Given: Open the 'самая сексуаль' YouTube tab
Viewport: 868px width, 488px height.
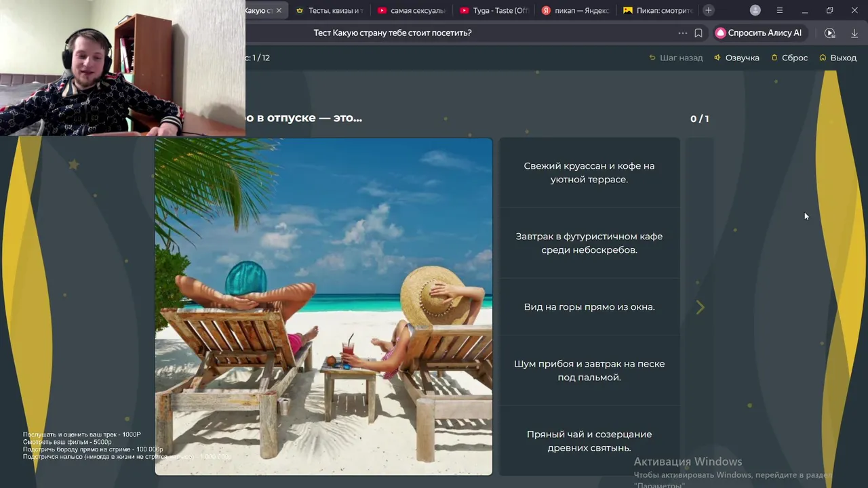Looking at the screenshot, I should pyautogui.click(x=412, y=11).
